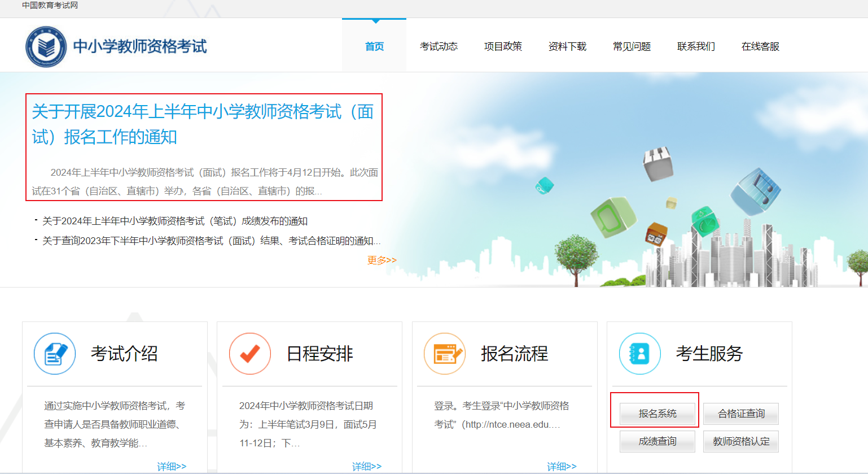
Task: Open 教师资格认定 button
Action: (x=741, y=441)
